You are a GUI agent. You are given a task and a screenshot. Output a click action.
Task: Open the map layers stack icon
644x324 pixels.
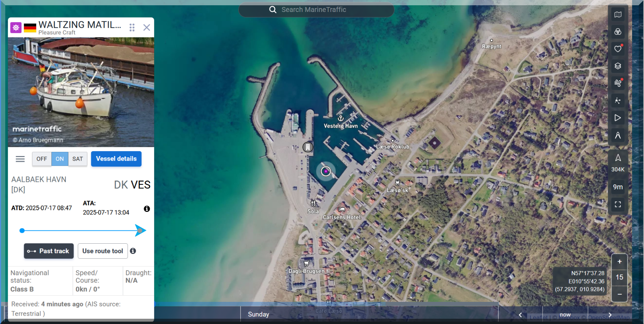click(618, 66)
